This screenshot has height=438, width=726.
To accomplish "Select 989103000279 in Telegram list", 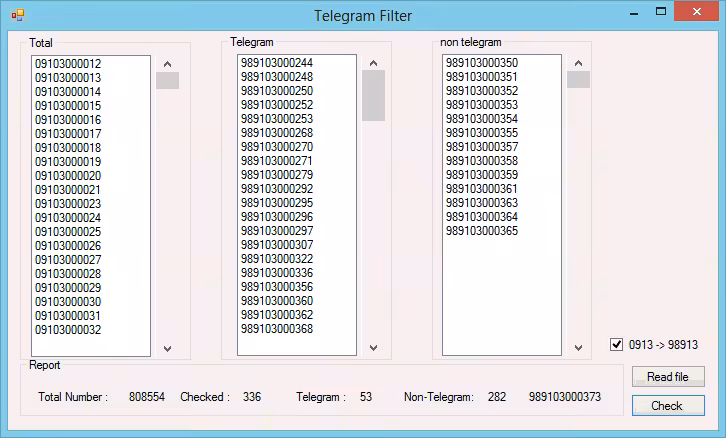I will pyautogui.click(x=277, y=175).
